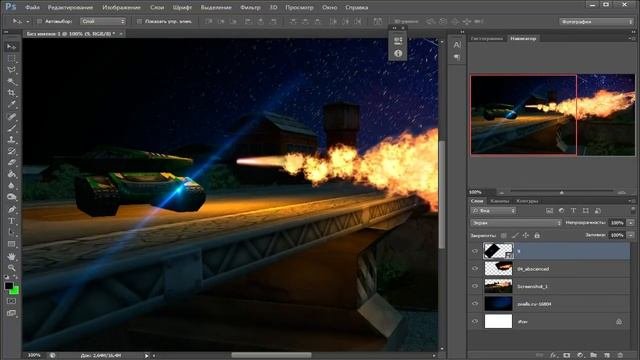Select the Rectangle shape tool
The width and height of the screenshot is (640, 360).
11,244
